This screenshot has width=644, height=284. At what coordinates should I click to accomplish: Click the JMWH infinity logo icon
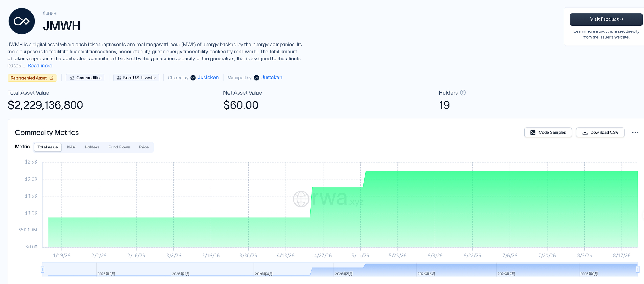pyautogui.click(x=22, y=21)
